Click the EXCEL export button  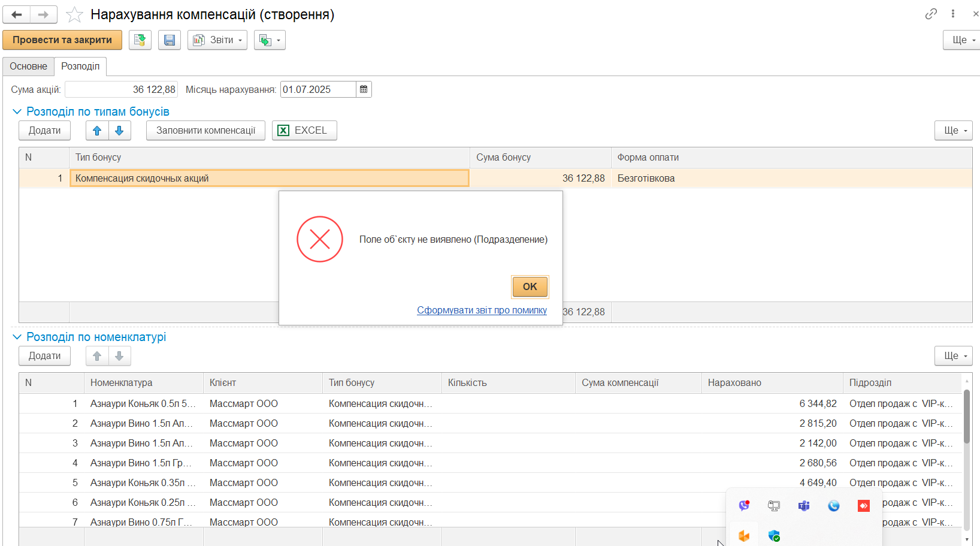coord(304,131)
